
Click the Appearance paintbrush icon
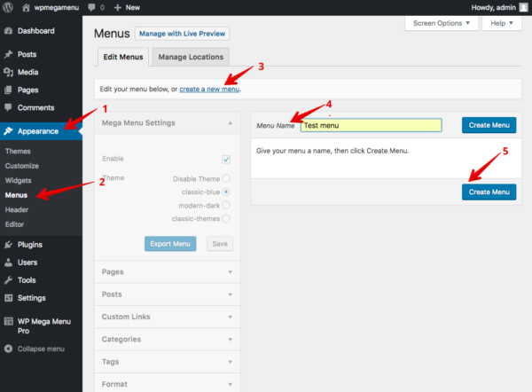(9, 131)
